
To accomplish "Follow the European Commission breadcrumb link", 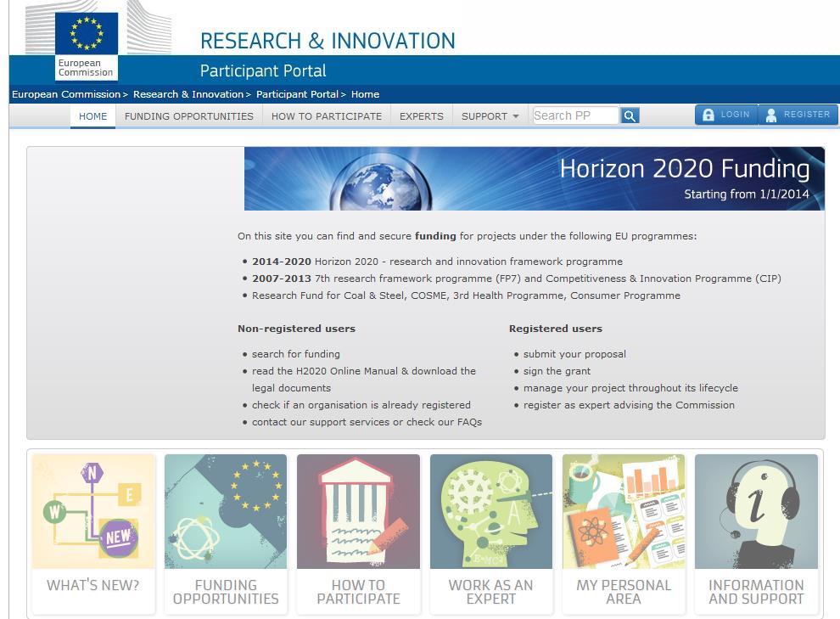I will [x=66, y=94].
